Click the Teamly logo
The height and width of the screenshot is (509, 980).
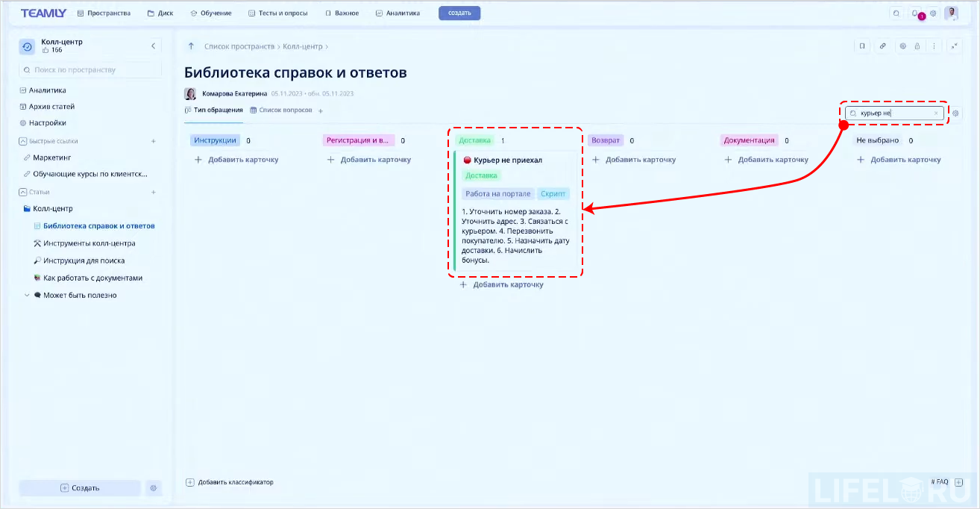click(43, 12)
